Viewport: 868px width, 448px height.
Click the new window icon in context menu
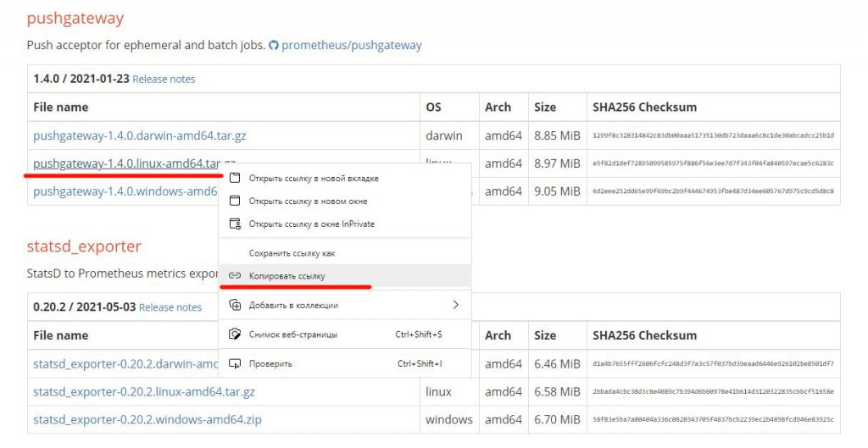click(x=235, y=202)
